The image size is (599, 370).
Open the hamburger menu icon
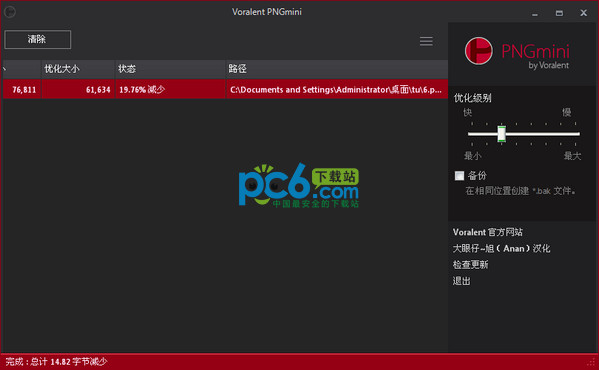[426, 41]
